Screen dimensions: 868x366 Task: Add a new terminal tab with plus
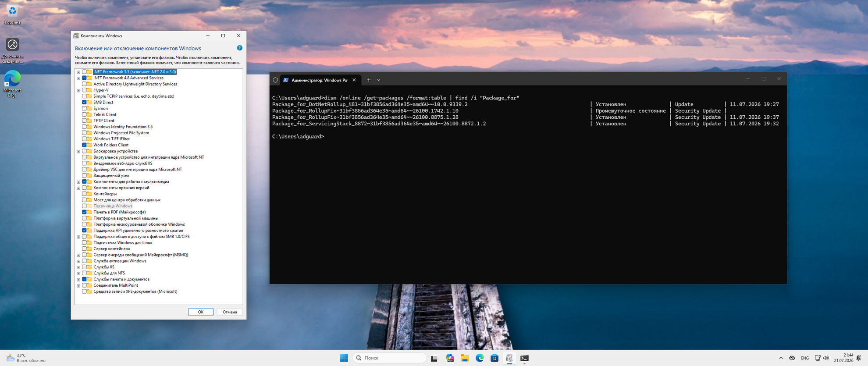pyautogui.click(x=369, y=80)
